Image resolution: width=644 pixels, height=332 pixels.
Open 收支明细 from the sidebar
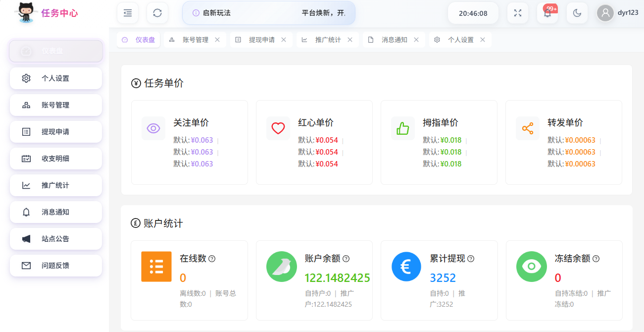[x=55, y=159]
